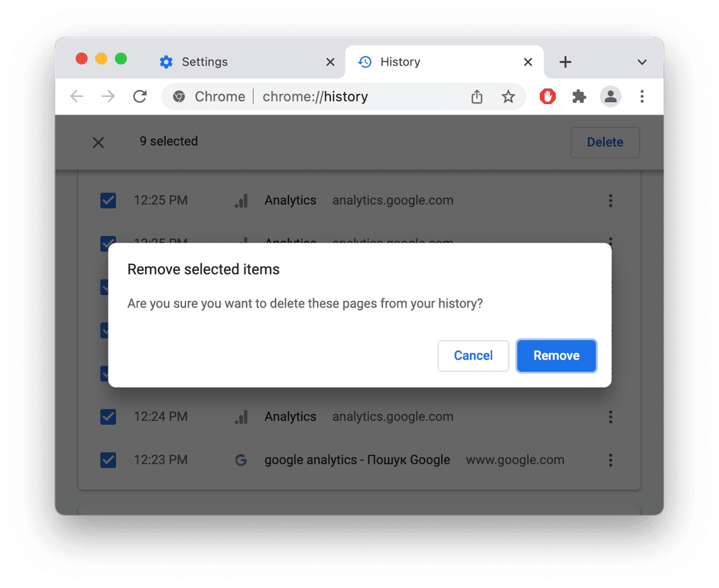Image resolution: width=719 pixels, height=588 pixels.
Task: Click the X to clear selection
Action: point(98,142)
